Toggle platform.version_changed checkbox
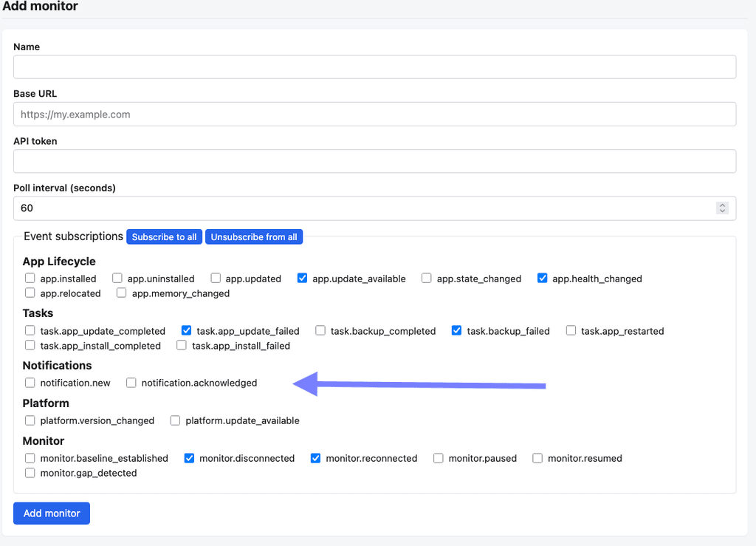Viewport: 756px width, 546px height. point(30,420)
